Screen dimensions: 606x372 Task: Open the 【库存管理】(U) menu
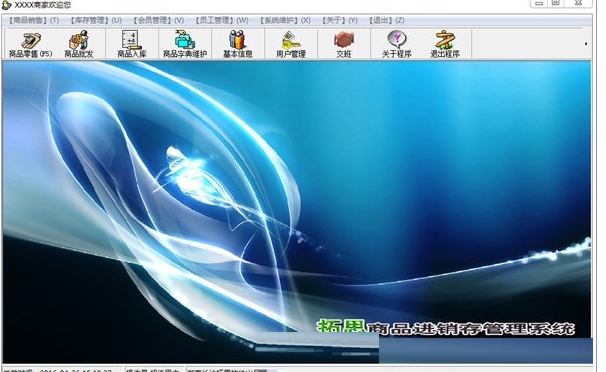[96, 20]
